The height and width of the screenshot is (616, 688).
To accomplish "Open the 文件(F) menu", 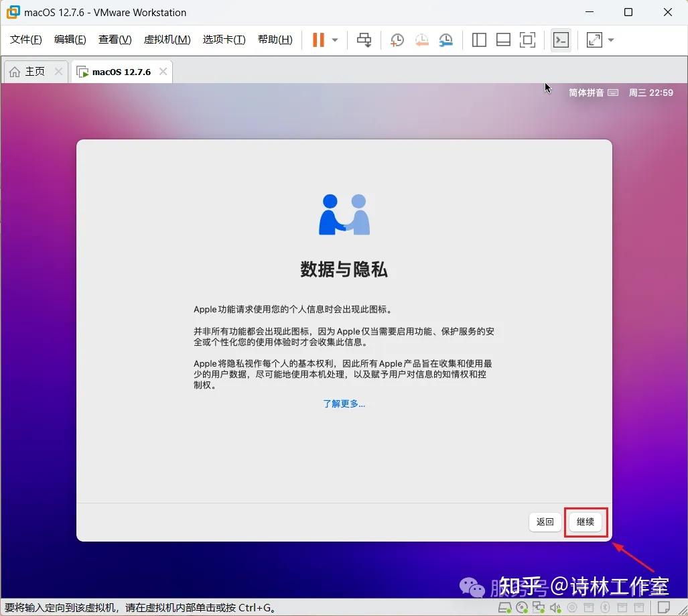I will (26, 40).
